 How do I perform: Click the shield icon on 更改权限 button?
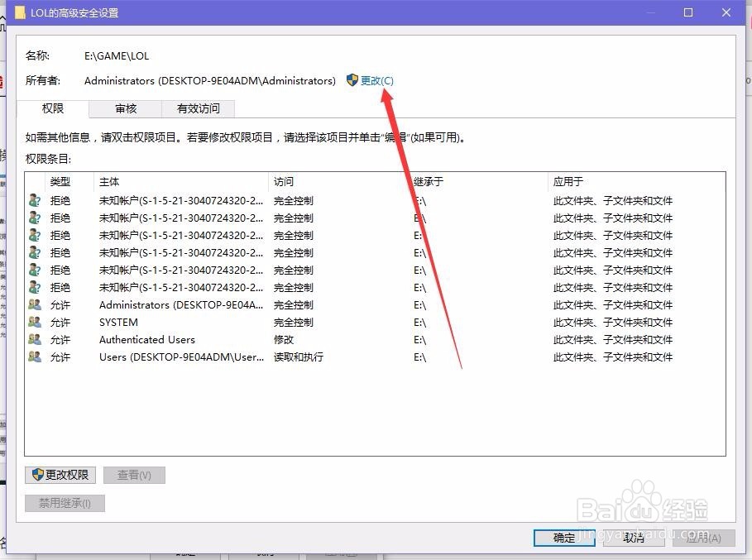(x=38, y=475)
